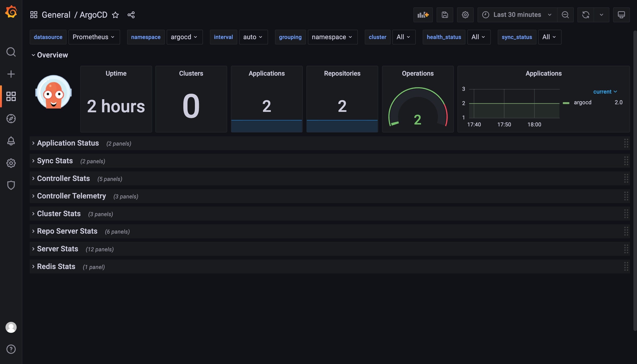Star the ArgoCD dashboard
Screen dimensions: 637x364
pyautogui.click(x=115, y=15)
